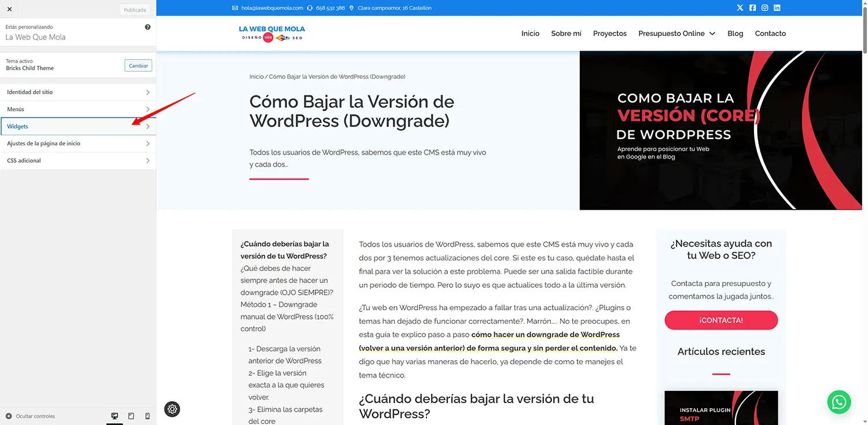Open the Instagram social icon

point(765,8)
